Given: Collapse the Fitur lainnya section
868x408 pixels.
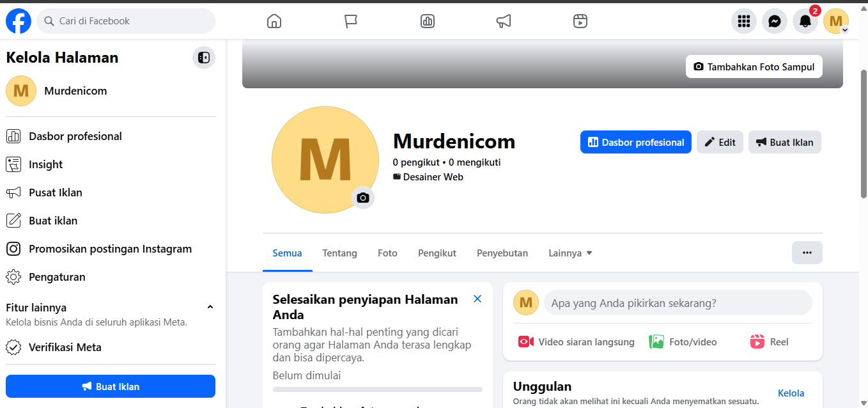Looking at the screenshot, I should [210, 308].
